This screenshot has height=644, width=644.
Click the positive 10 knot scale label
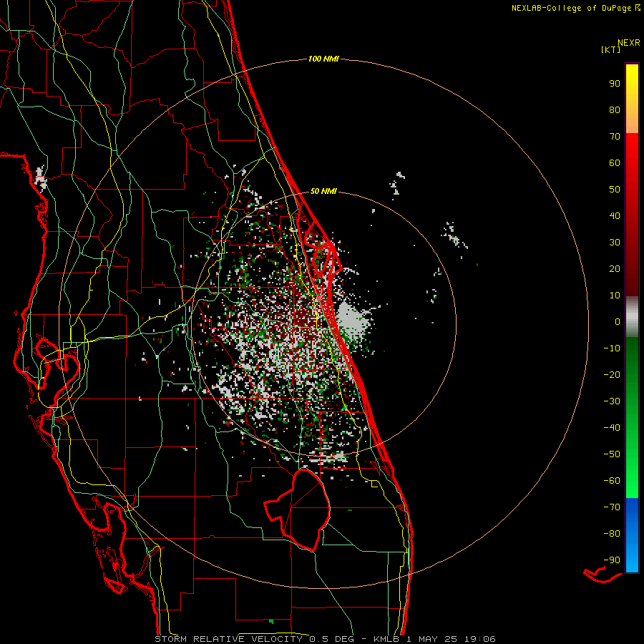615,296
